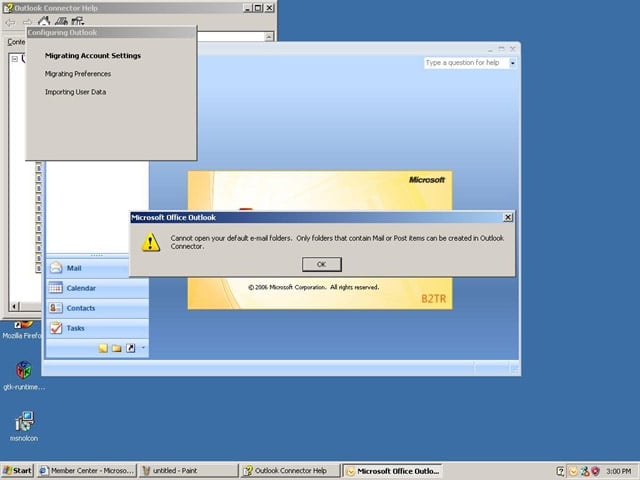The height and width of the screenshot is (480, 640).
Task: Click the Outlook Connector Help title icon
Action: coord(8,8)
